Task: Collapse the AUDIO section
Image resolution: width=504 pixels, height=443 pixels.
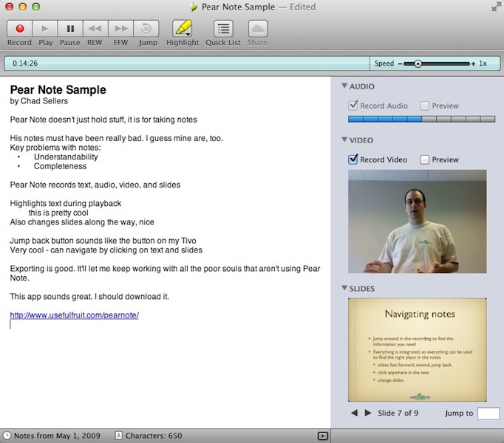Action: click(x=344, y=86)
